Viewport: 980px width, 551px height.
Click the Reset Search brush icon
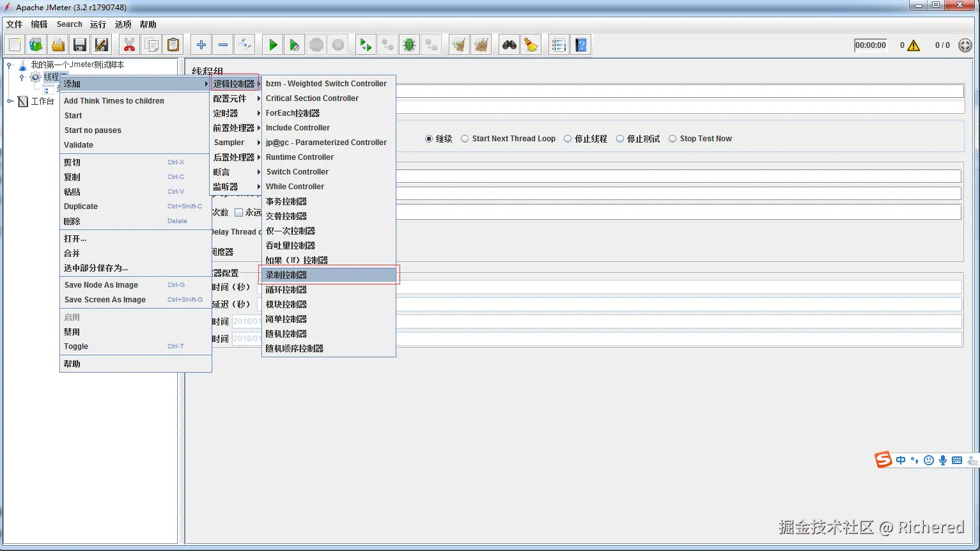point(531,45)
